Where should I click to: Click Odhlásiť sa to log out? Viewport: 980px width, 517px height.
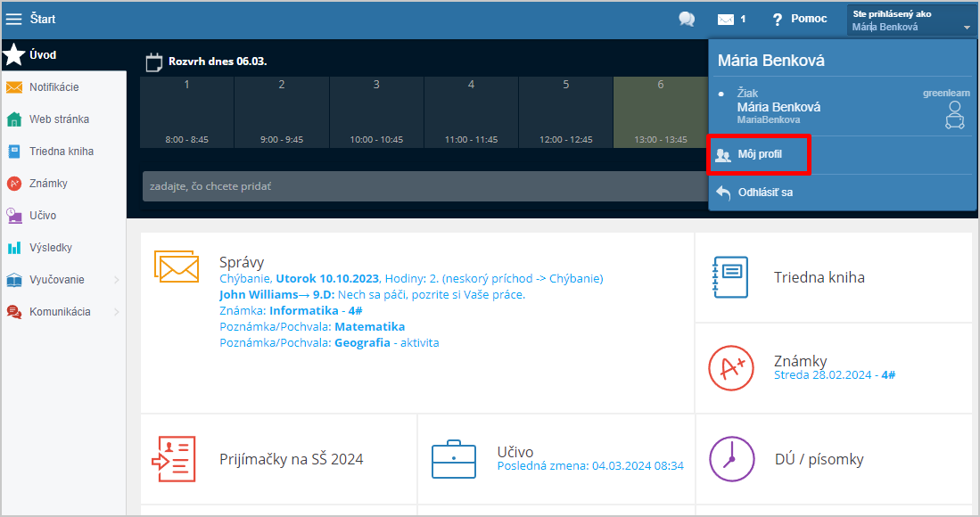pyautogui.click(x=764, y=193)
